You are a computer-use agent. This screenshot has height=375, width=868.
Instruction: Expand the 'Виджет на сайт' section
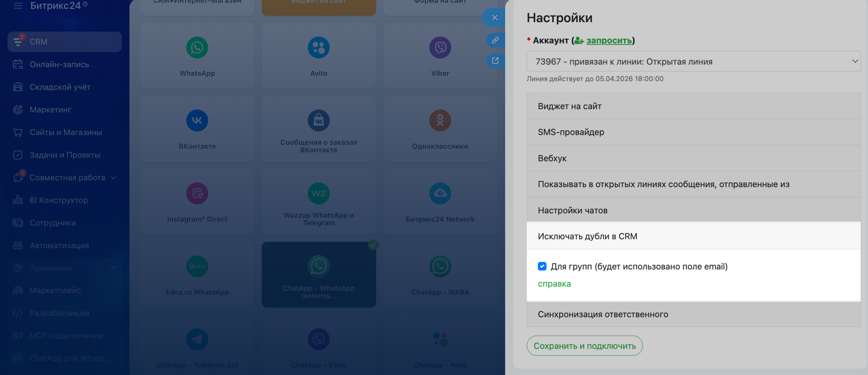693,106
